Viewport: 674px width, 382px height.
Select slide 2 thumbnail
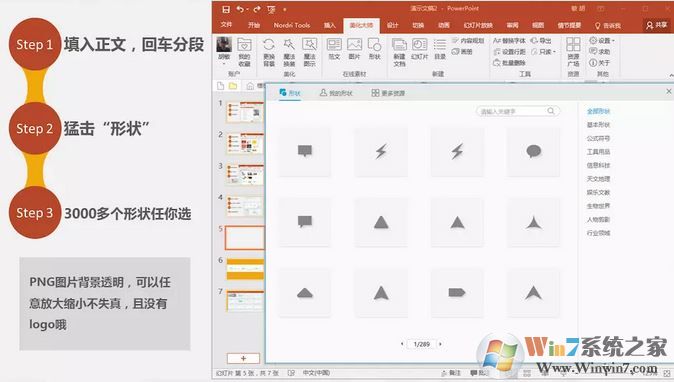click(245, 144)
